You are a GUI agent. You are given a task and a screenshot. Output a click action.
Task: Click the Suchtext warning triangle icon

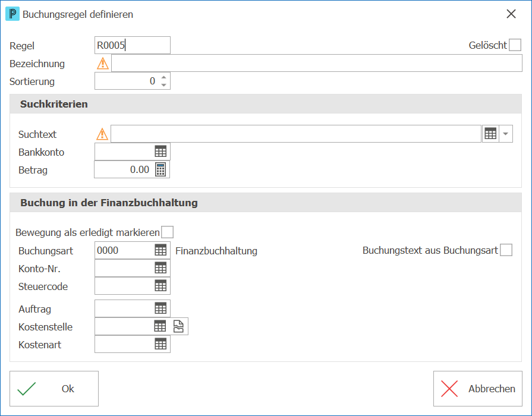pyautogui.click(x=102, y=134)
